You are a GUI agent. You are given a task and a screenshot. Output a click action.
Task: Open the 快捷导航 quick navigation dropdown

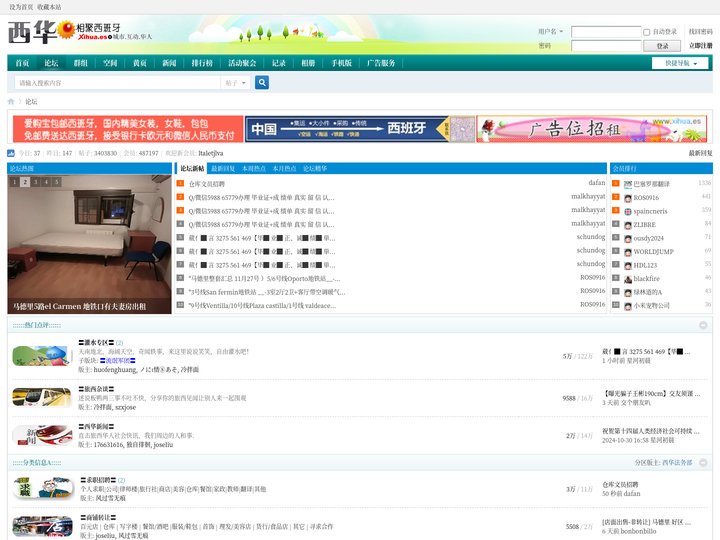click(x=681, y=63)
